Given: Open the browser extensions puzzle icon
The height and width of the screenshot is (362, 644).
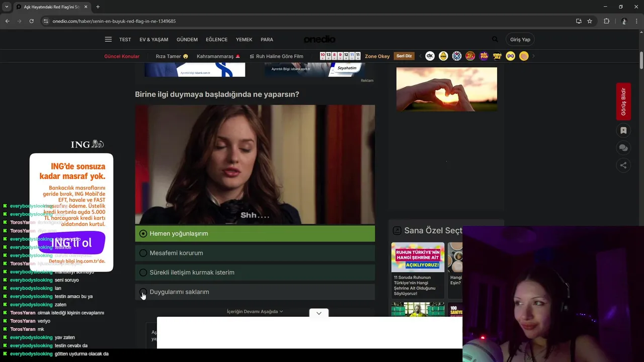Looking at the screenshot, I should pos(606,21).
